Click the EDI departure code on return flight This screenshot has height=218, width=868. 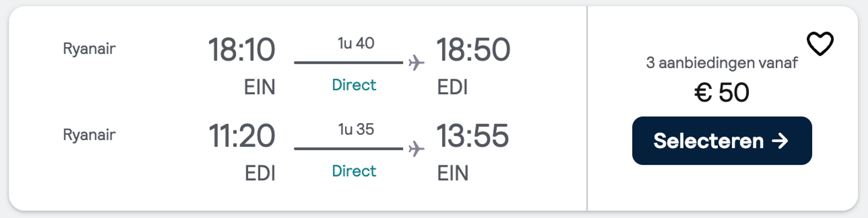(x=260, y=173)
